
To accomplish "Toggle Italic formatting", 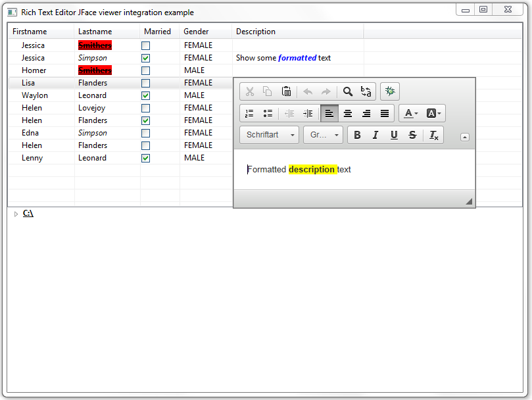I will [375, 135].
